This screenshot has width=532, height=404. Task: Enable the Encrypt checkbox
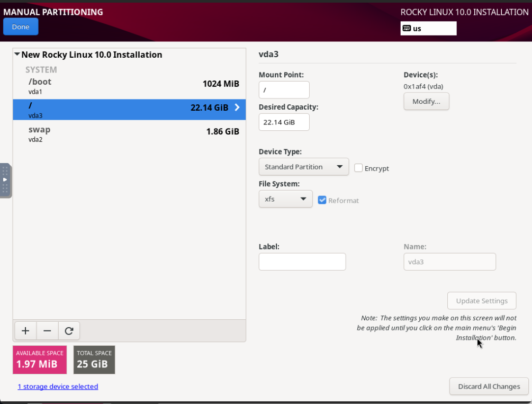coord(358,168)
